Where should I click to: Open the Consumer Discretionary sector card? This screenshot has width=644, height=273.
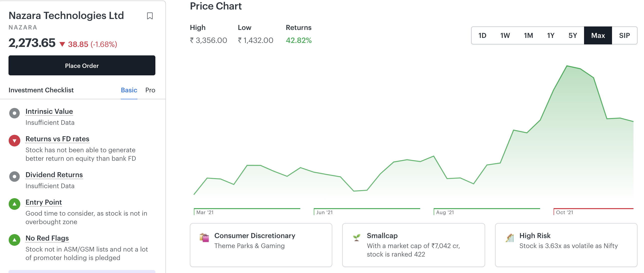pyautogui.click(x=261, y=245)
